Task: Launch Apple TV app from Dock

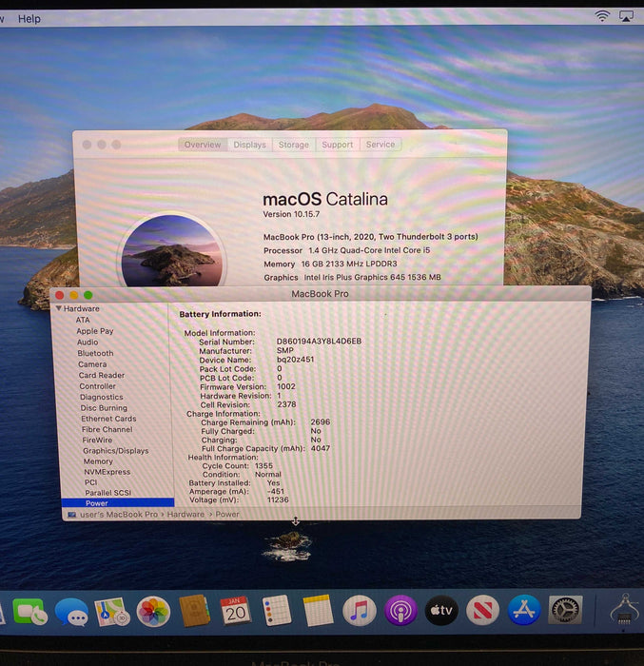Action: point(441,611)
